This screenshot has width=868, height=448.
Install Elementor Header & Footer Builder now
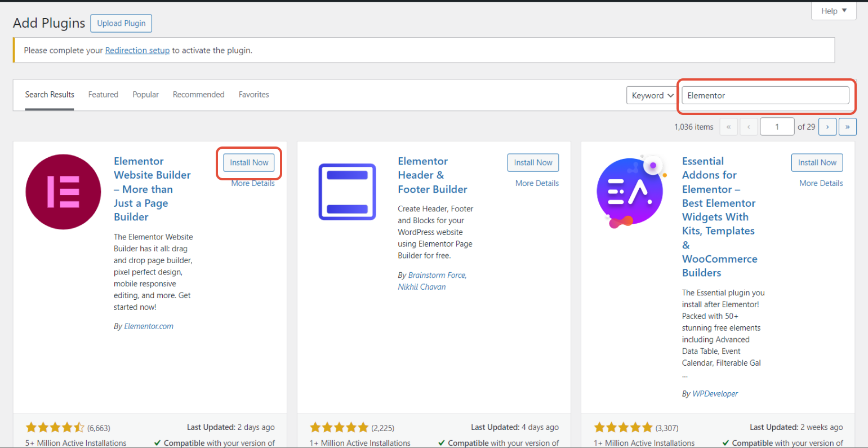(x=533, y=162)
